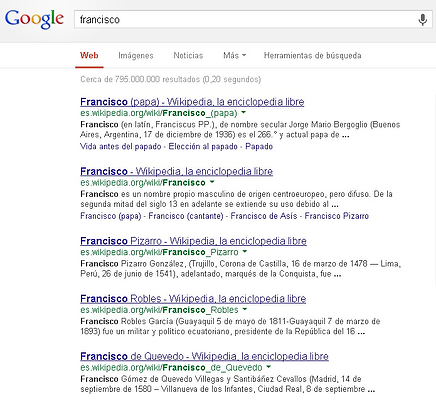Click the Google logo
Image resolution: width=436 pixels, height=400 pixels.
[34, 19]
